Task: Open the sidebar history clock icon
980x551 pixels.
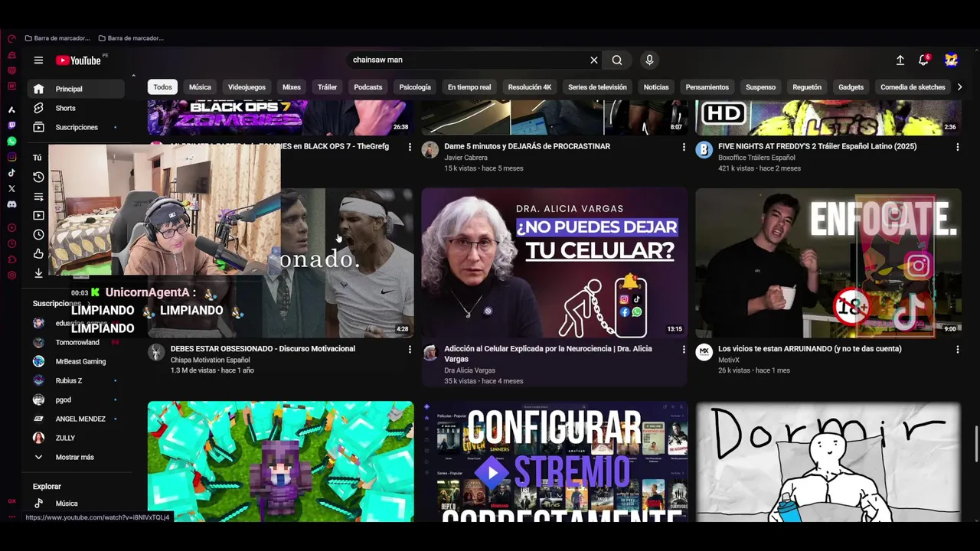Action: (11, 243)
